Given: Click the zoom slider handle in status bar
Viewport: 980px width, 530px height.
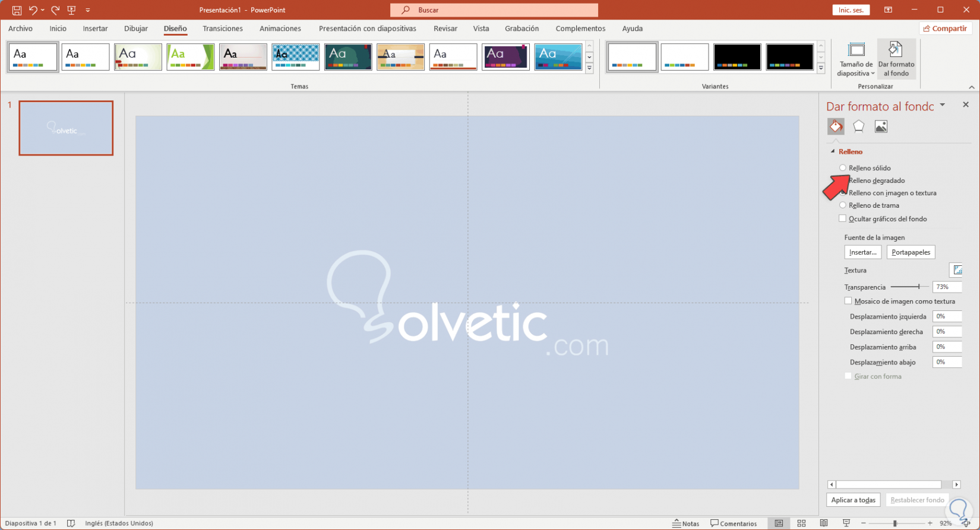Looking at the screenshot, I should 894,523.
